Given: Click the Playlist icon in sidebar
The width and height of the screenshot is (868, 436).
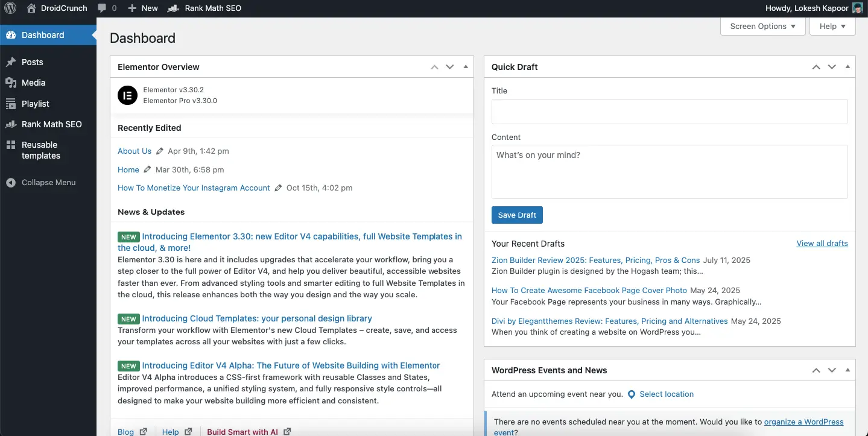Looking at the screenshot, I should tap(11, 104).
